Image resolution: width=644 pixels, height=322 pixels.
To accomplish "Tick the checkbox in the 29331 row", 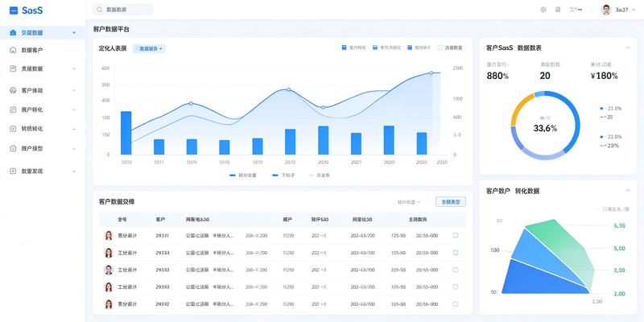I will point(455,235).
